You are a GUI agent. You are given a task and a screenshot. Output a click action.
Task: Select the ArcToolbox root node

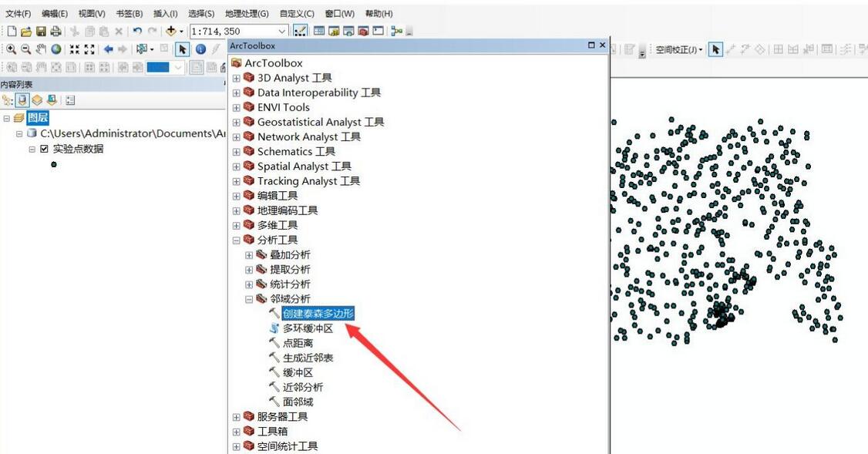[x=274, y=63]
